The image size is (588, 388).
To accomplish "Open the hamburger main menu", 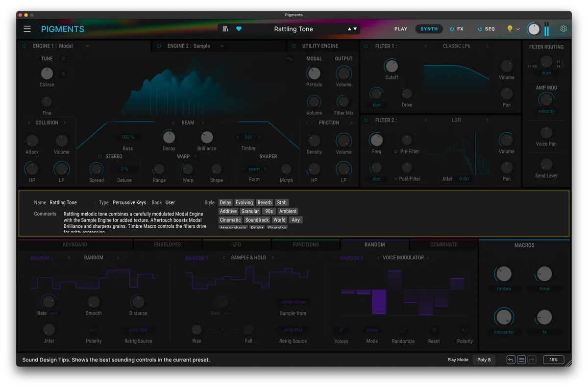I will (x=27, y=29).
